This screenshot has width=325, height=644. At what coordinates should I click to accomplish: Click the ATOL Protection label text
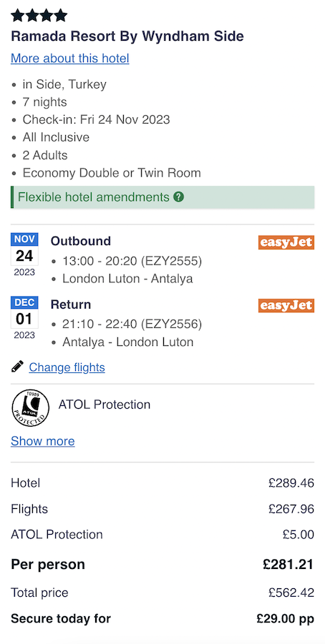coord(105,405)
